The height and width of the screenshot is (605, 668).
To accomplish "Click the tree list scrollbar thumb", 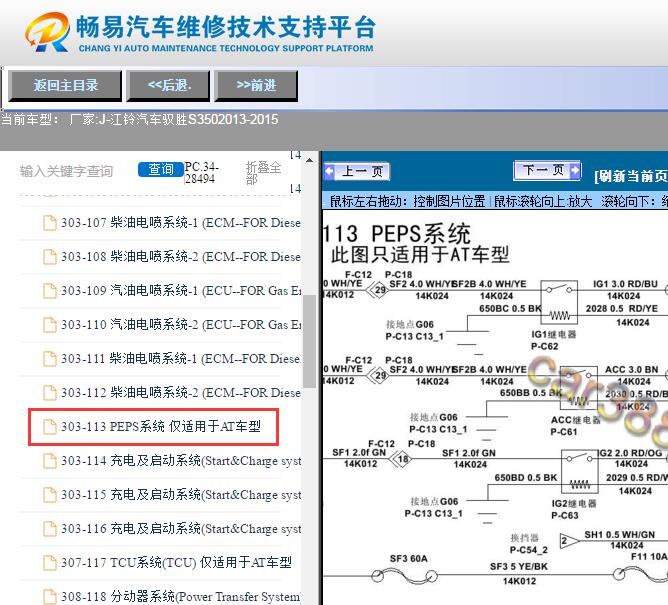I will tap(309, 341).
